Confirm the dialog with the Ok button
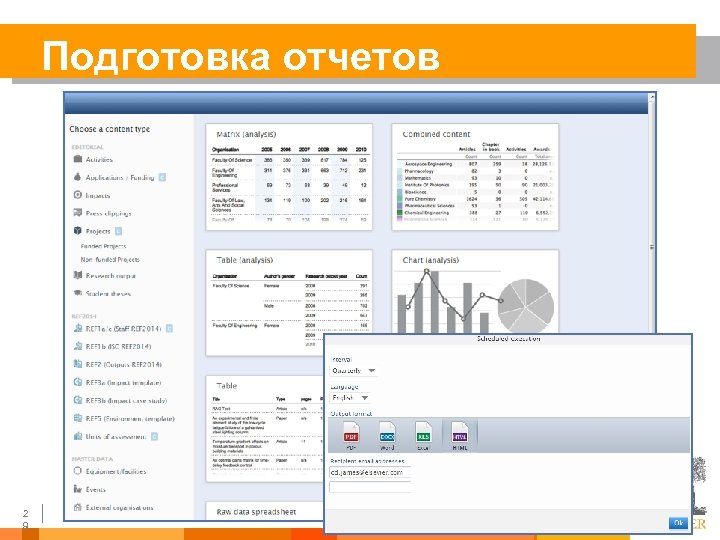The height and width of the screenshot is (540, 720). tap(678, 523)
